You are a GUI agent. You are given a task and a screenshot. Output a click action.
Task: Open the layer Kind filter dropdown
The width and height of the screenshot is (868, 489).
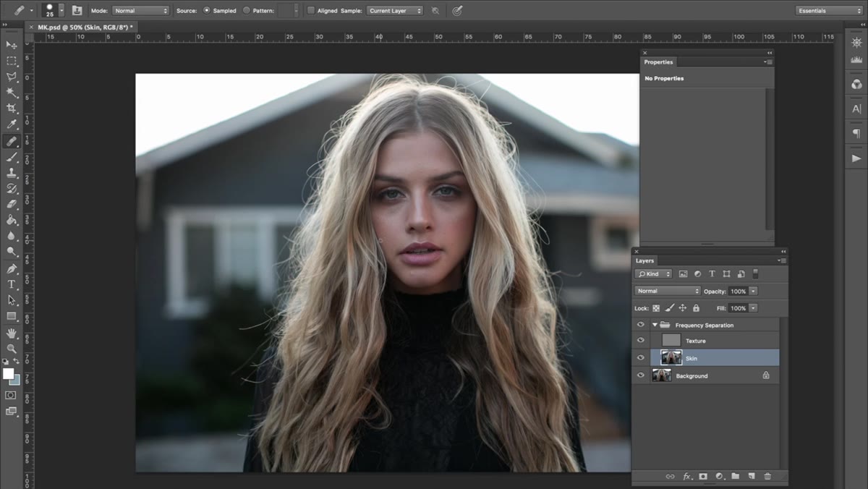click(x=653, y=274)
